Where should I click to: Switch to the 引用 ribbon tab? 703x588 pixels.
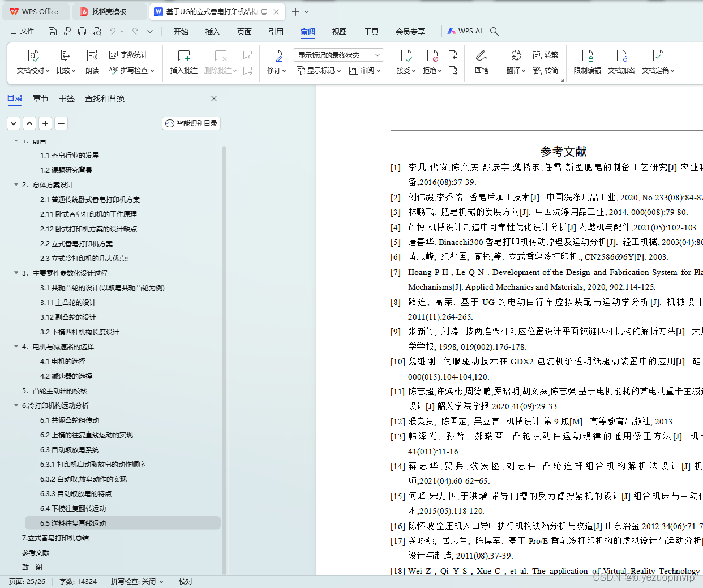pyautogui.click(x=276, y=32)
